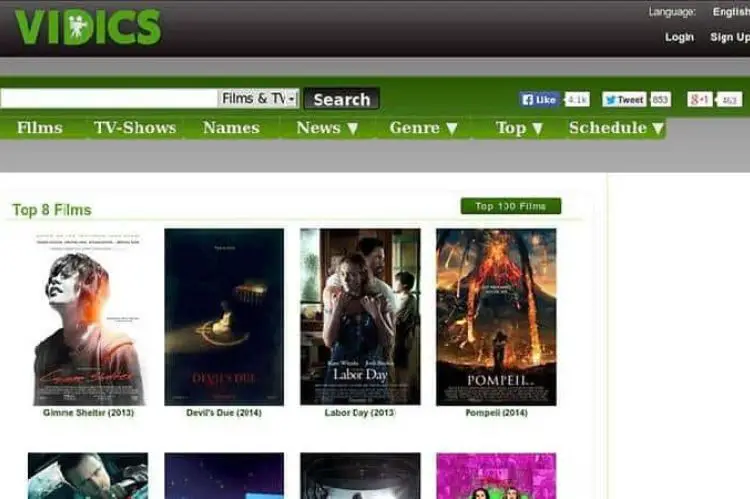Viewport: 750px width, 499px height.
Task: Expand the Top menu
Action: point(519,128)
